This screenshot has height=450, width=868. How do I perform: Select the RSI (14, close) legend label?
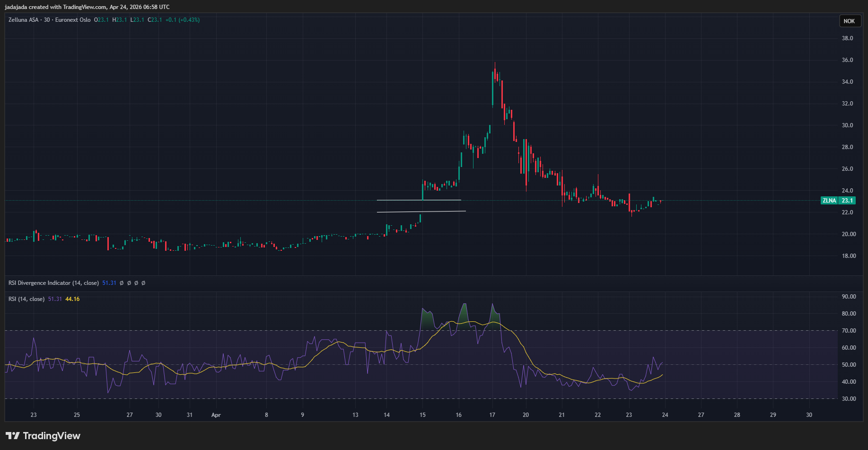(26, 299)
